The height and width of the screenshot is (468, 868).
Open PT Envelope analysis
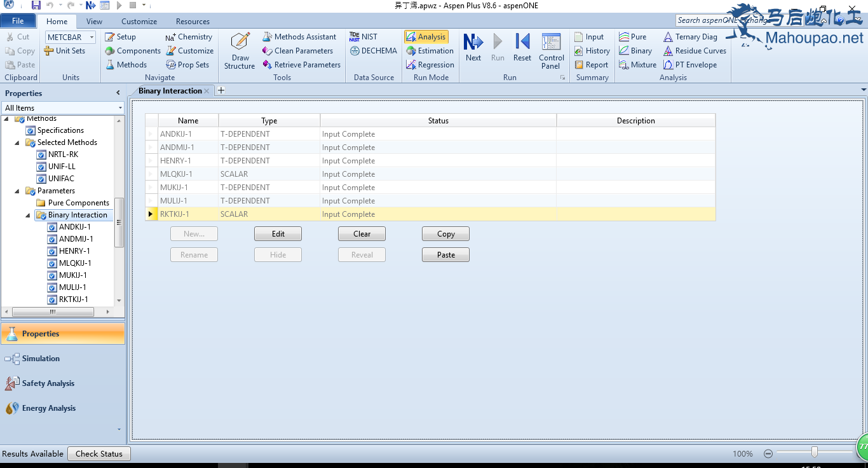tap(690, 65)
